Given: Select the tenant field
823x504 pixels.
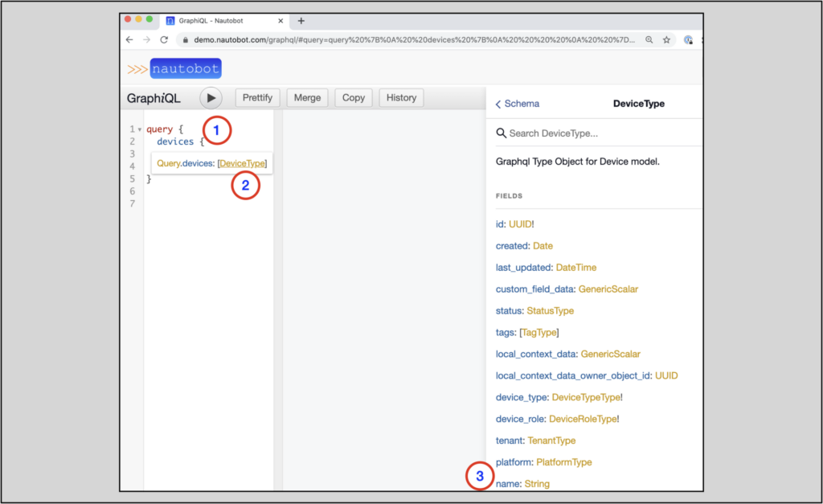Looking at the screenshot, I should 509,440.
